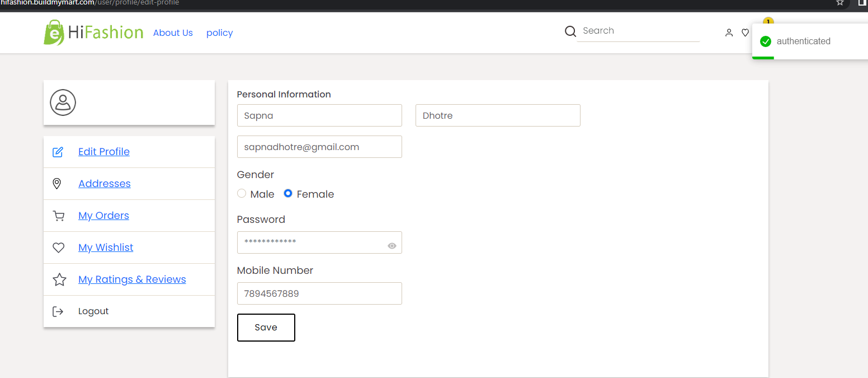Open wishlist heart icon in header
This screenshot has width=868, height=378.
tap(745, 33)
